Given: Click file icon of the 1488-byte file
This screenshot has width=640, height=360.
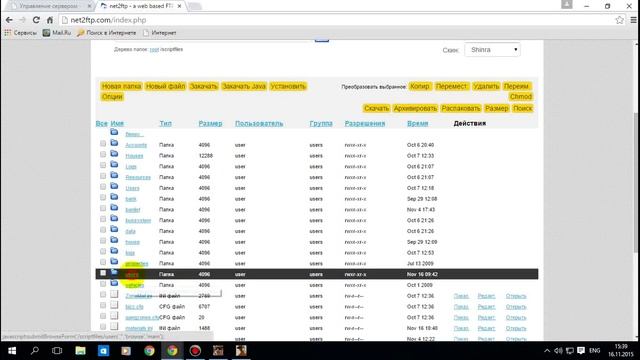Looking at the screenshot, I should pyautogui.click(x=114, y=327).
